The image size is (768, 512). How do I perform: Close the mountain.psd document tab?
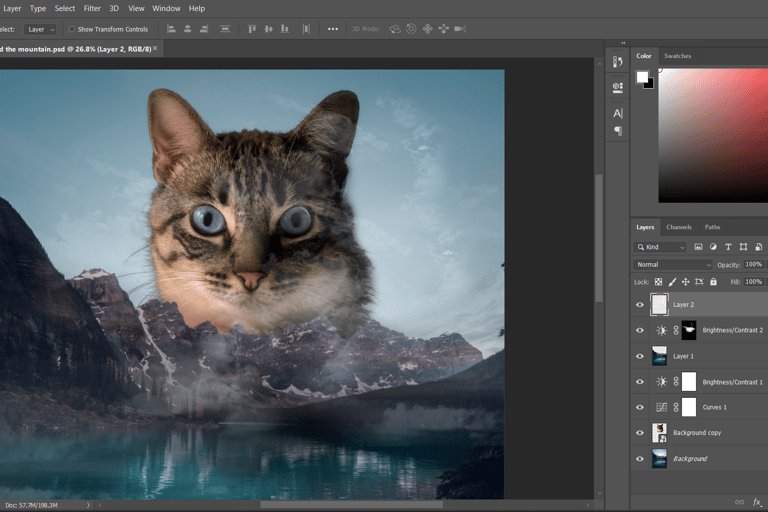pos(155,48)
